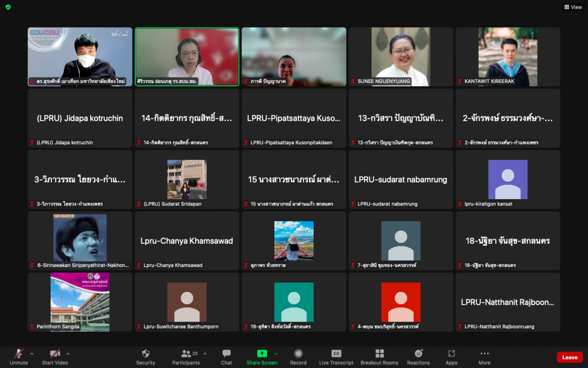Expand audio options arrow beside Unmute

pos(32,353)
